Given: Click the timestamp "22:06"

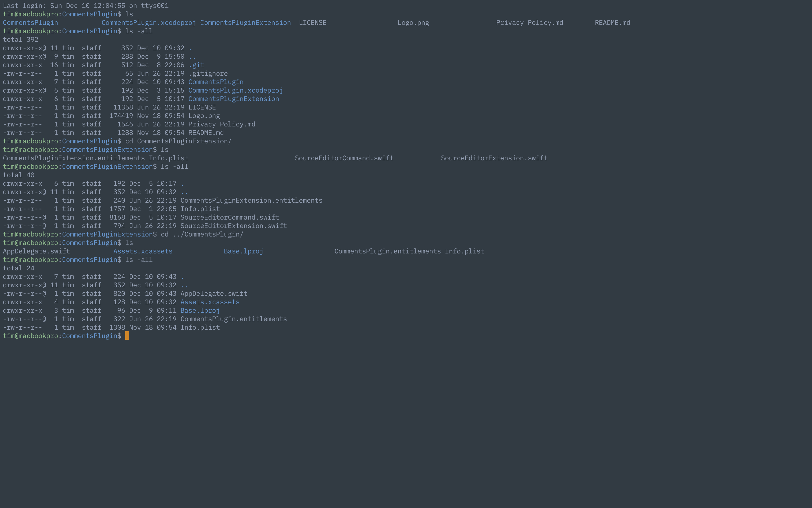Looking at the screenshot, I should [x=175, y=65].
